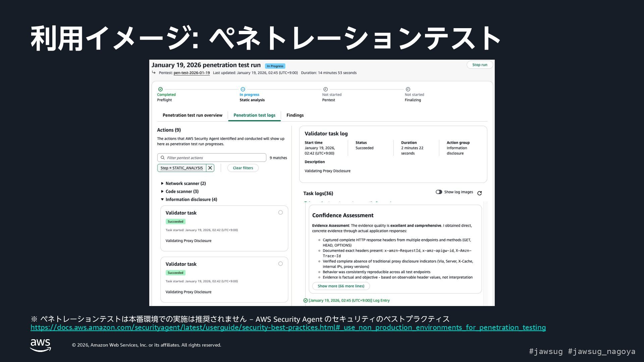Viewport: 644px width, 362px height.
Task: Select the first Validator task radio button
Action: tap(280, 213)
